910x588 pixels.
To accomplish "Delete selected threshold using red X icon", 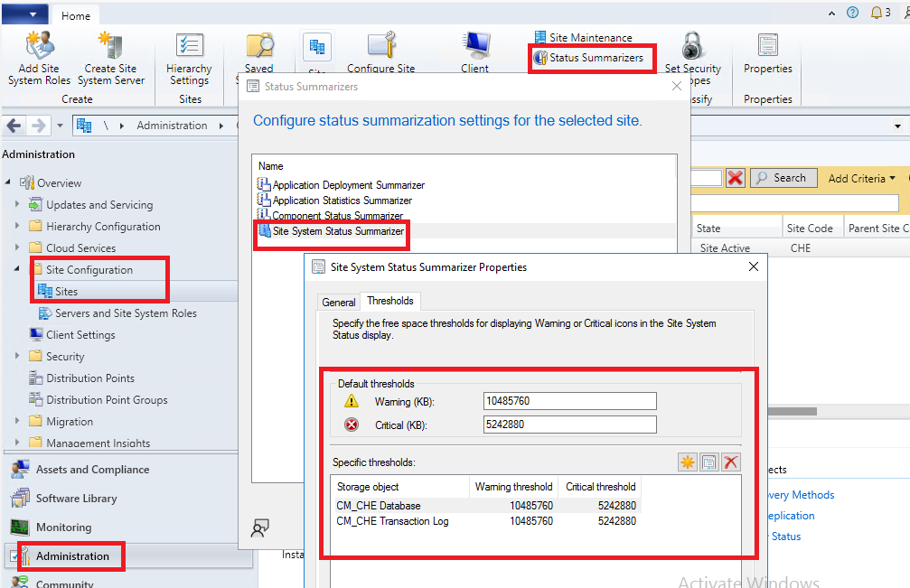I will coord(730,462).
